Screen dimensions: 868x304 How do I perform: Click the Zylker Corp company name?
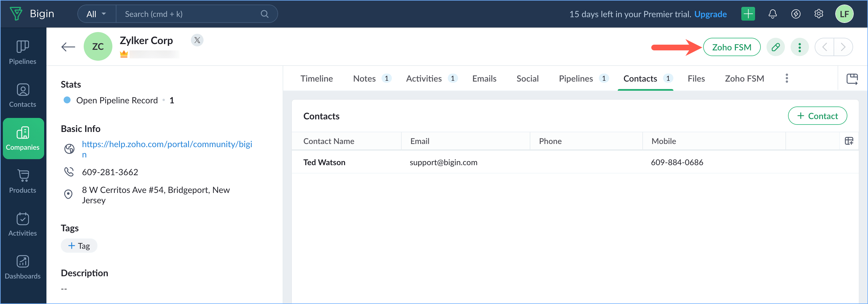[x=146, y=40]
